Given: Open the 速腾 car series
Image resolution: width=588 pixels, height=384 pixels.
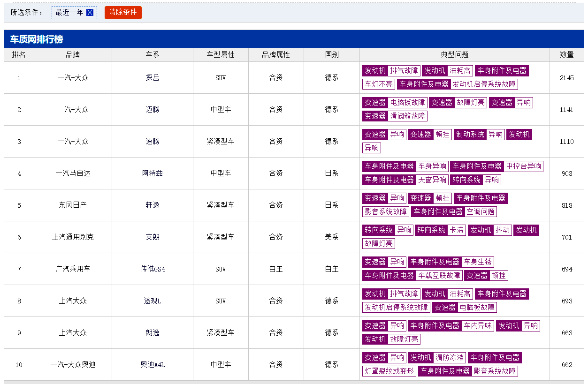Looking at the screenshot, I should click(153, 142).
